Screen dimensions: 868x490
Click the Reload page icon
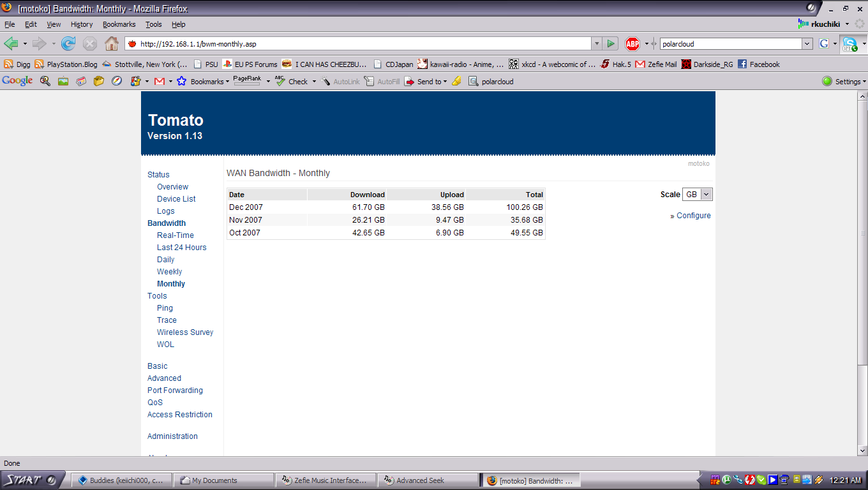(x=68, y=44)
